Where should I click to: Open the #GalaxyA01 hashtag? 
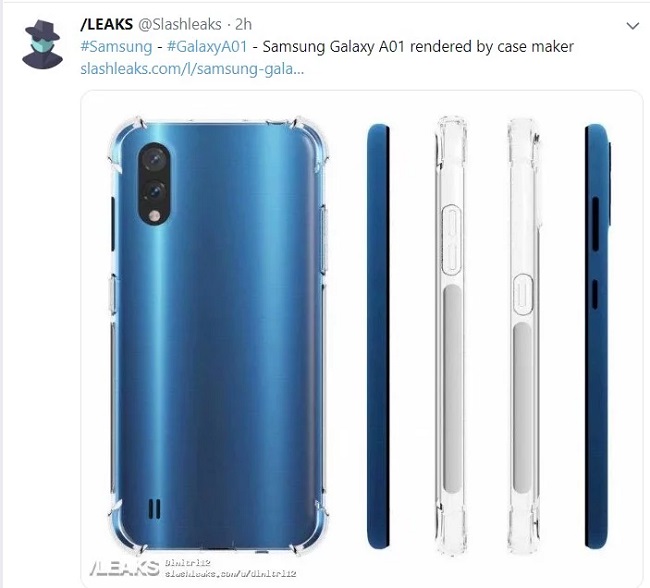207,46
